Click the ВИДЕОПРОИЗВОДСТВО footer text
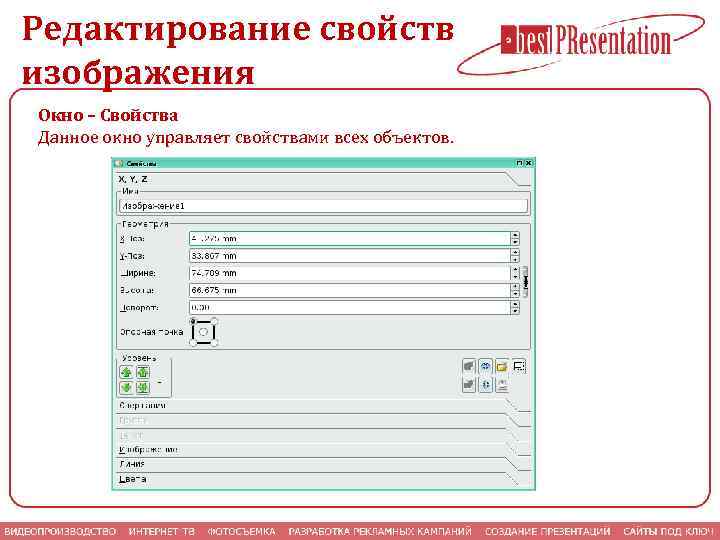Image resolution: width=720 pixels, height=540 pixels. [60, 531]
